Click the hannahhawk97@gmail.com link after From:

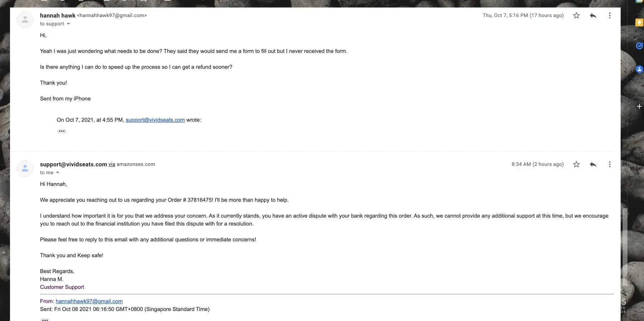click(89, 301)
